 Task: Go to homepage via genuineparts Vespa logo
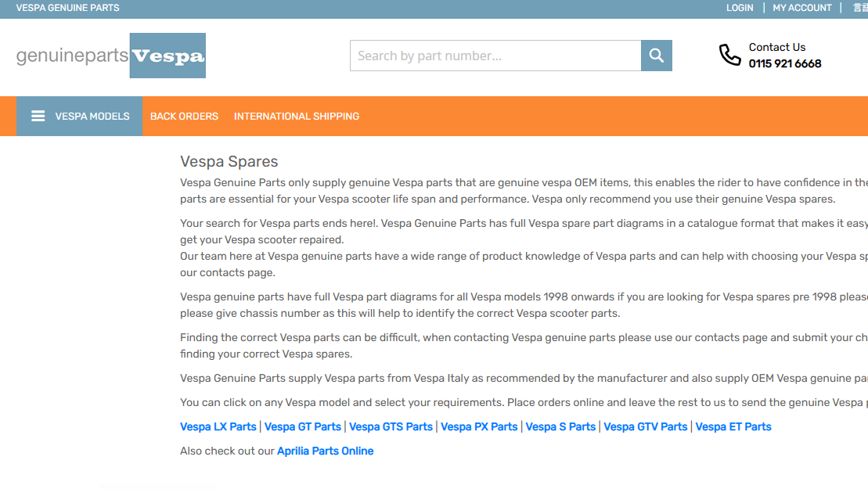tap(110, 56)
